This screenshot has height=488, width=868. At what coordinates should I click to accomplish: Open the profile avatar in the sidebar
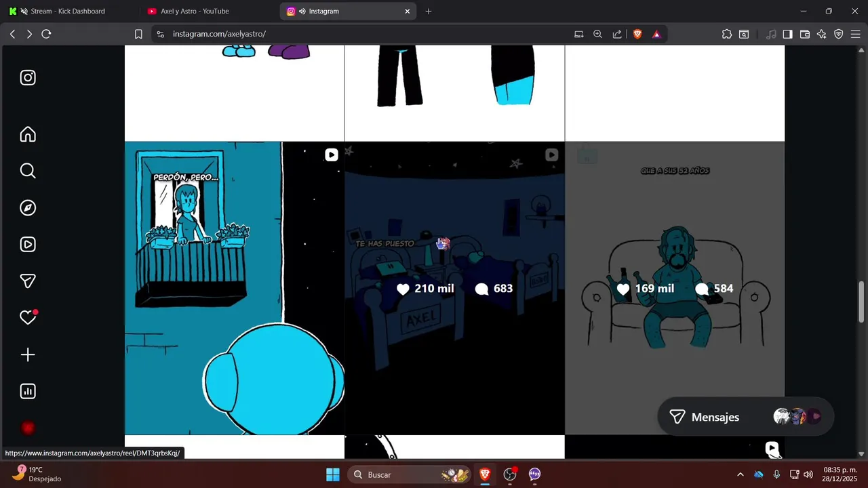click(x=28, y=428)
